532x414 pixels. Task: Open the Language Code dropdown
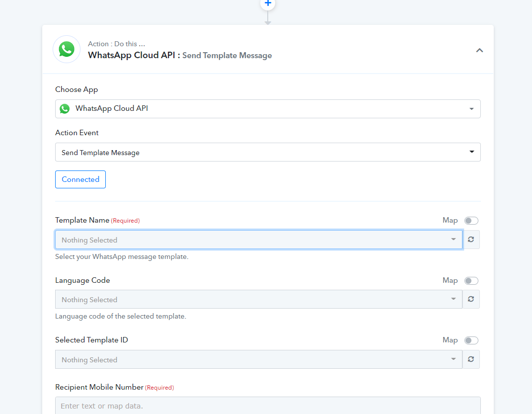pyautogui.click(x=258, y=299)
